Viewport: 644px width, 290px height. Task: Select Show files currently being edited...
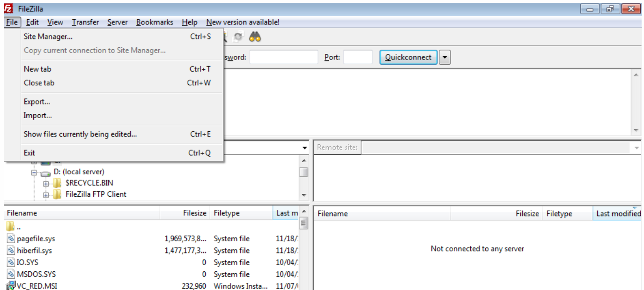114,134
